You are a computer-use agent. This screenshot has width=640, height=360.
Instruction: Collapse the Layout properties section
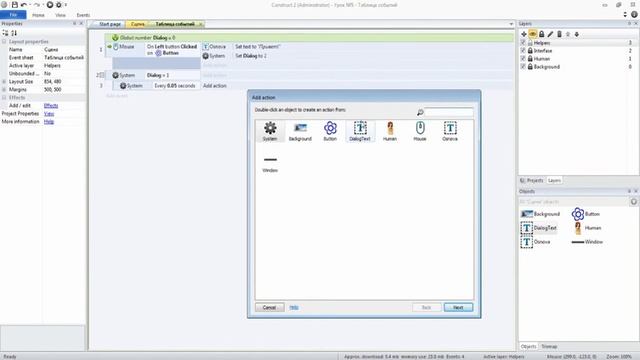click(4, 42)
